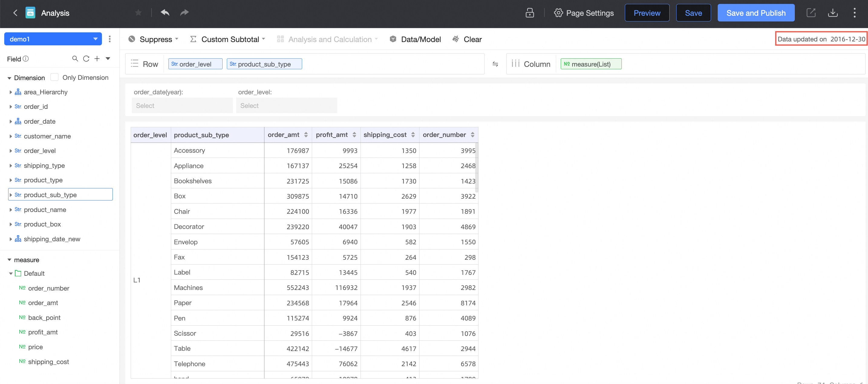Screen dimensions: 868x384
Task: Click the search fields magnifier icon
Action: [75, 59]
